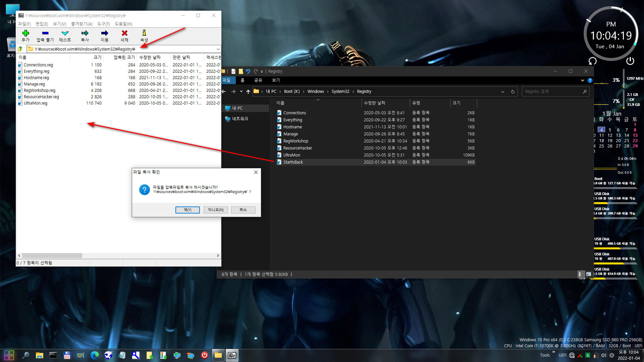
Task: Click the 압축 풀기 (Extract) toolbar icon
Action: click(45, 36)
